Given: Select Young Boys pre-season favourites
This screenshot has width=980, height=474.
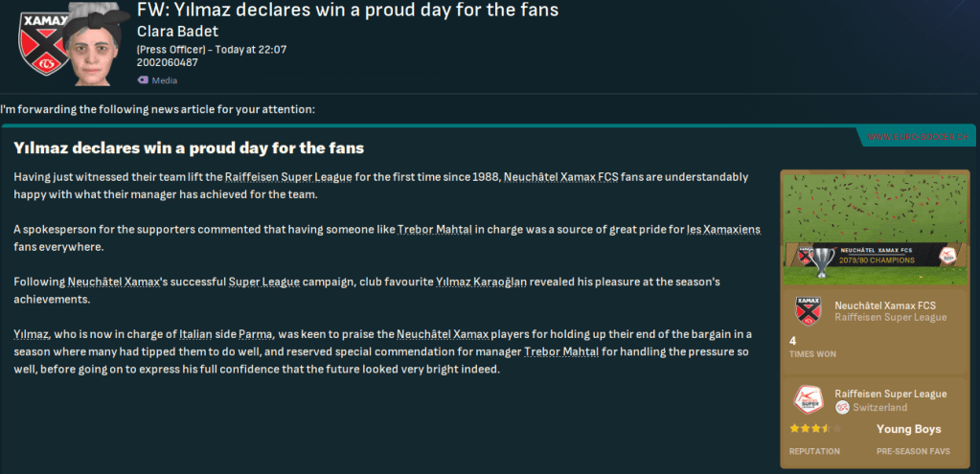Looking at the screenshot, I should [907, 429].
